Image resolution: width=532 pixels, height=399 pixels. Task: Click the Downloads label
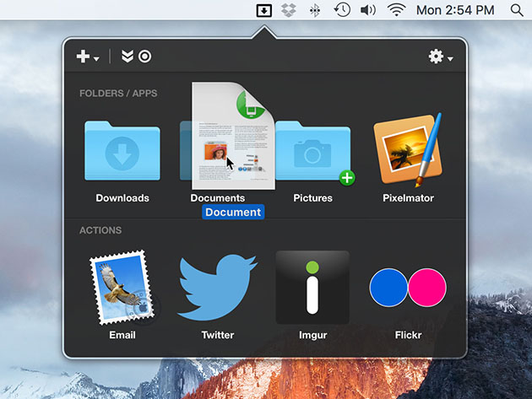pyautogui.click(x=122, y=198)
